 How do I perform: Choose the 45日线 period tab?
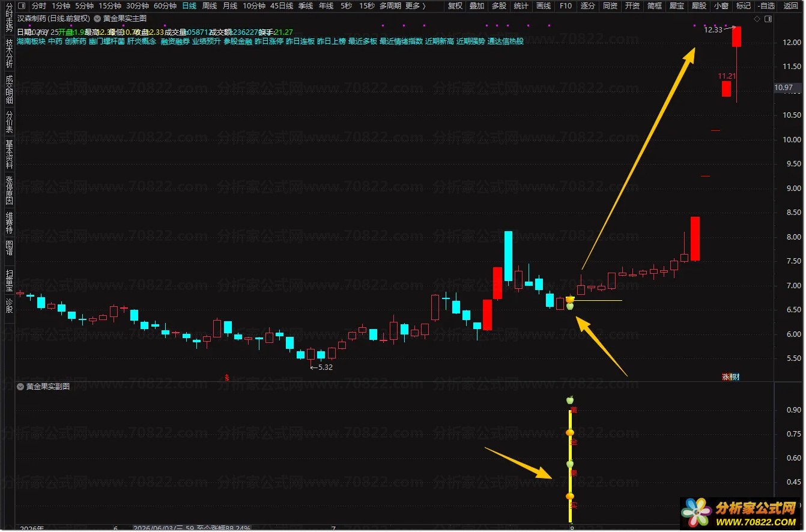282,6
